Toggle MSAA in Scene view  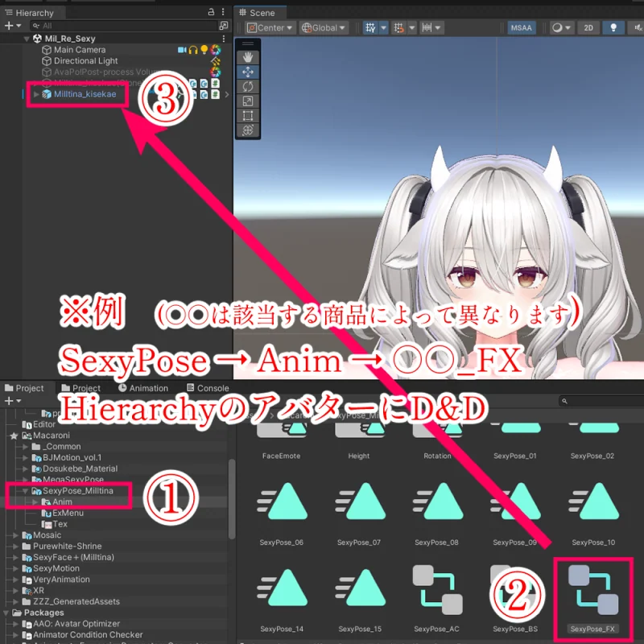click(x=521, y=28)
